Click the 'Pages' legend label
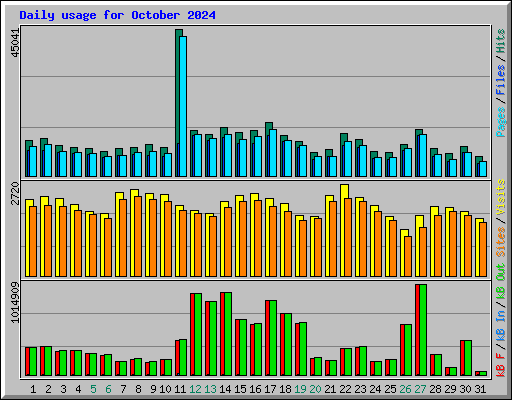The width and height of the screenshot is (512, 400). 501,122
